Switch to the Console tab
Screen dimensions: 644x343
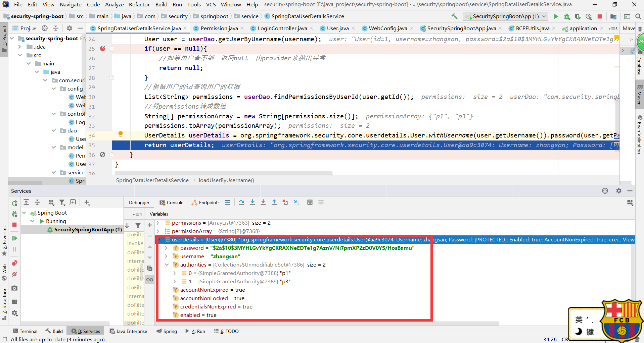pos(171,203)
